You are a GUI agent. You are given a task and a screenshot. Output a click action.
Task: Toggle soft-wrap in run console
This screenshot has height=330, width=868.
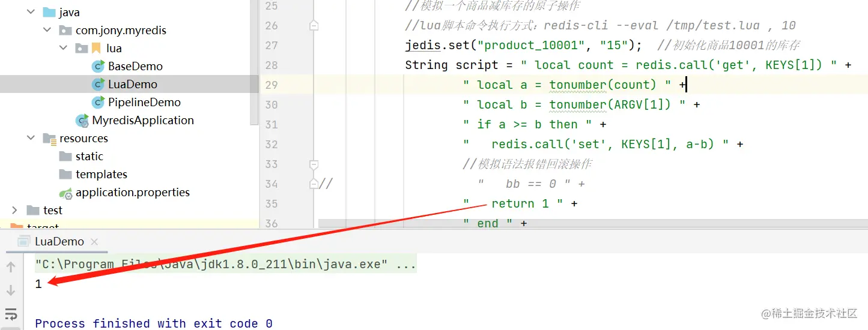click(11, 314)
